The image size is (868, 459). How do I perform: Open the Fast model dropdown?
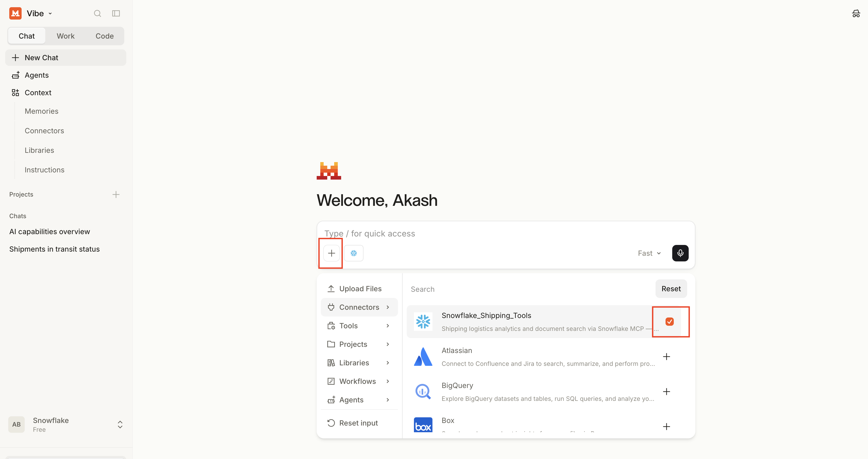pyautogui.click(x=649, y=253)
